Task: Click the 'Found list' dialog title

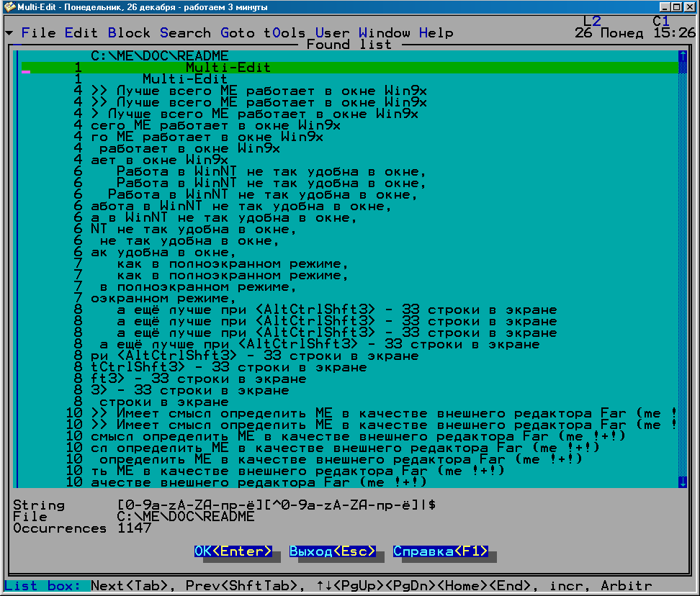Action: click(349, 45)
